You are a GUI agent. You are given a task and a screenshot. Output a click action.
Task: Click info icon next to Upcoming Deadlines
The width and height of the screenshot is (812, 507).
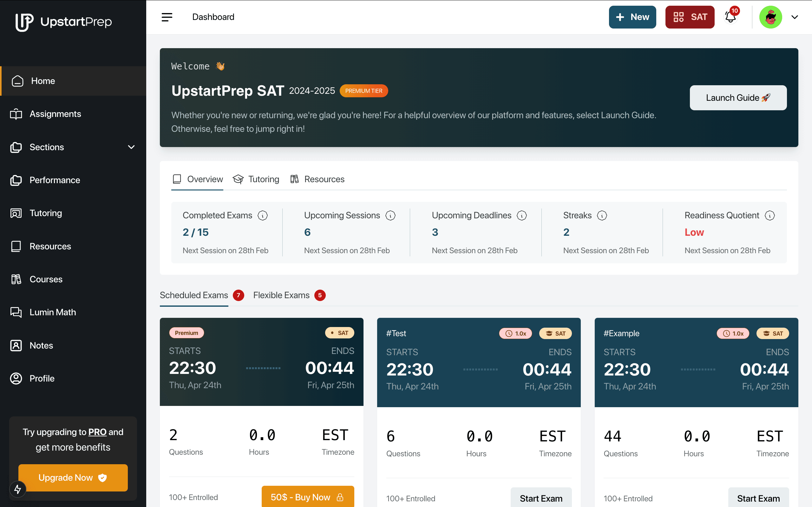[522, 215]
